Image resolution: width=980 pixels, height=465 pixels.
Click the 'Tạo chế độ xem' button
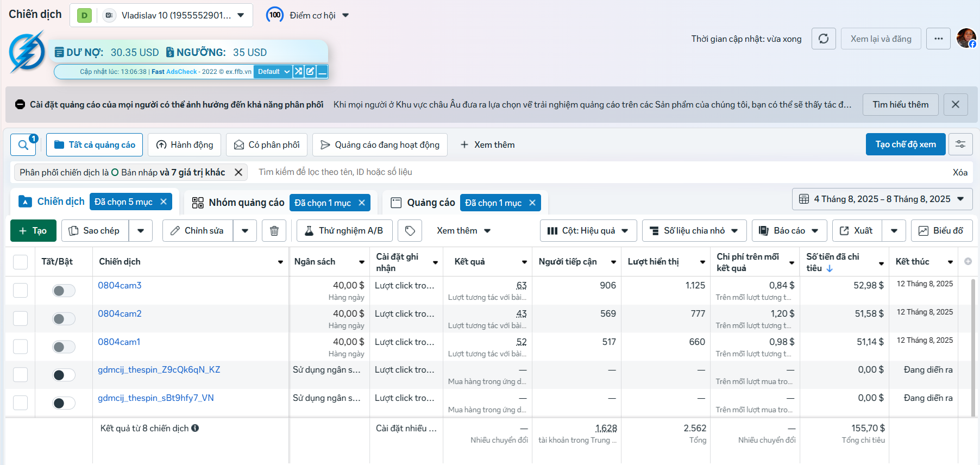coord(906,144)
